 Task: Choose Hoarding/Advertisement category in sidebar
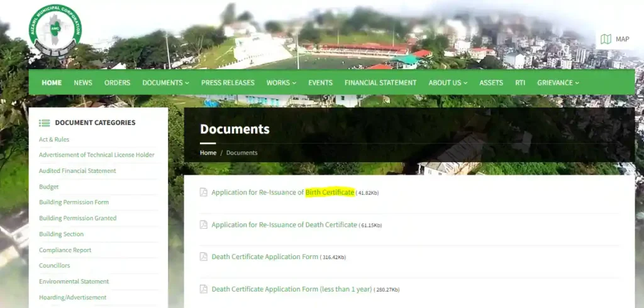(72, 297)
